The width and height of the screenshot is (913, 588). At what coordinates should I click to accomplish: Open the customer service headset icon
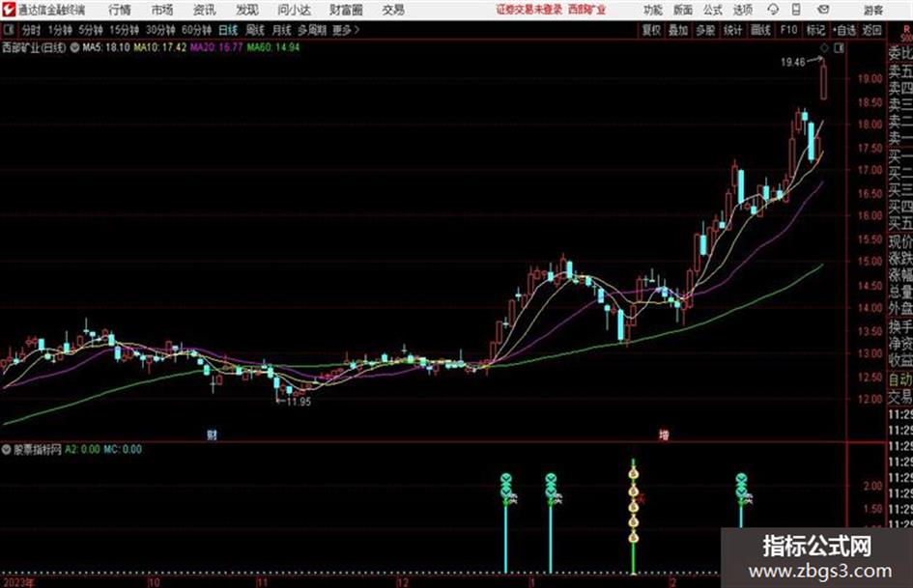[x=773, y=10]
